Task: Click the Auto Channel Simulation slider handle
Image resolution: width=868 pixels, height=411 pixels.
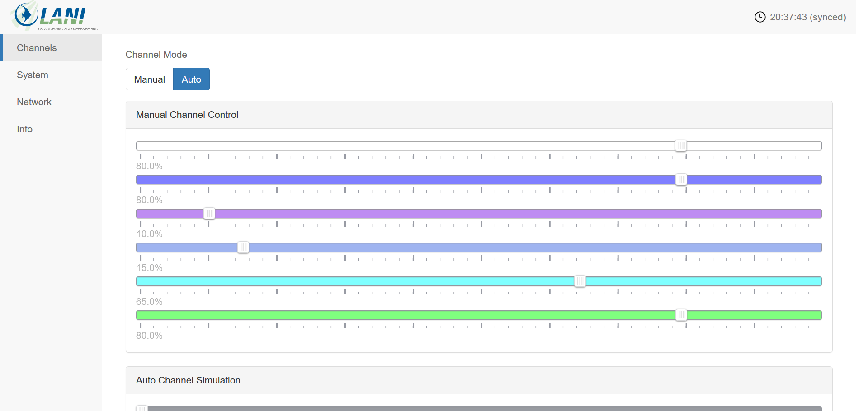Action: tap(142, 408)
